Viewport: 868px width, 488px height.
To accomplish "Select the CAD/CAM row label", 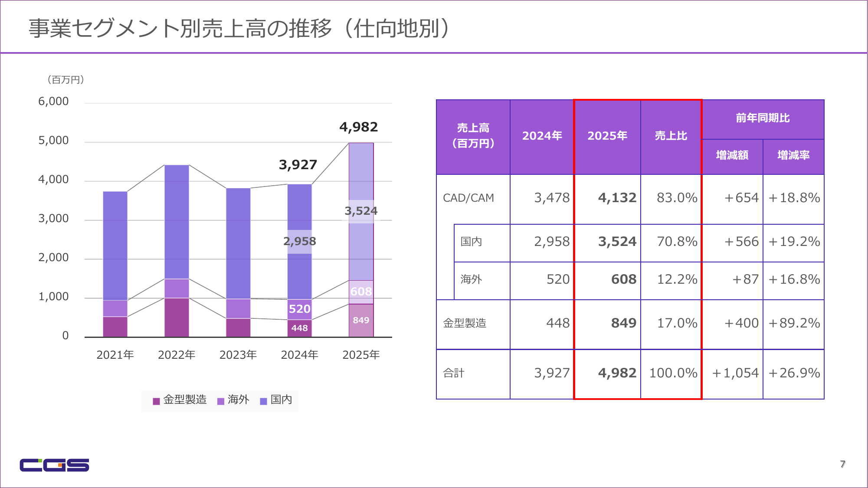I will pyautogui.click(x=468, y=198).
